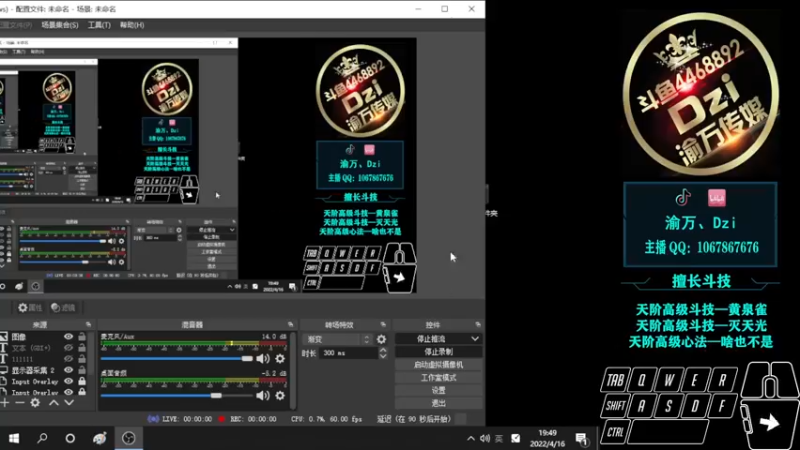
Task: Click the 退出 exit button
Action: 438,403
